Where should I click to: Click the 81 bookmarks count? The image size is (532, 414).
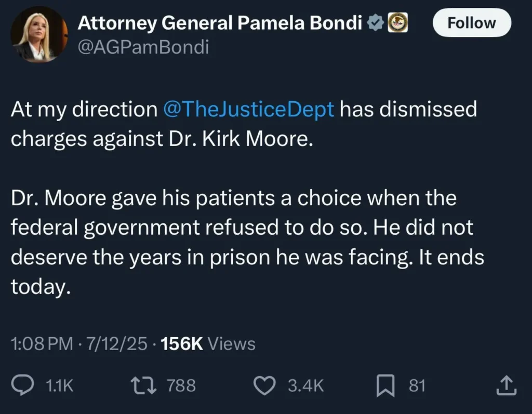click(x=417, y=385)
